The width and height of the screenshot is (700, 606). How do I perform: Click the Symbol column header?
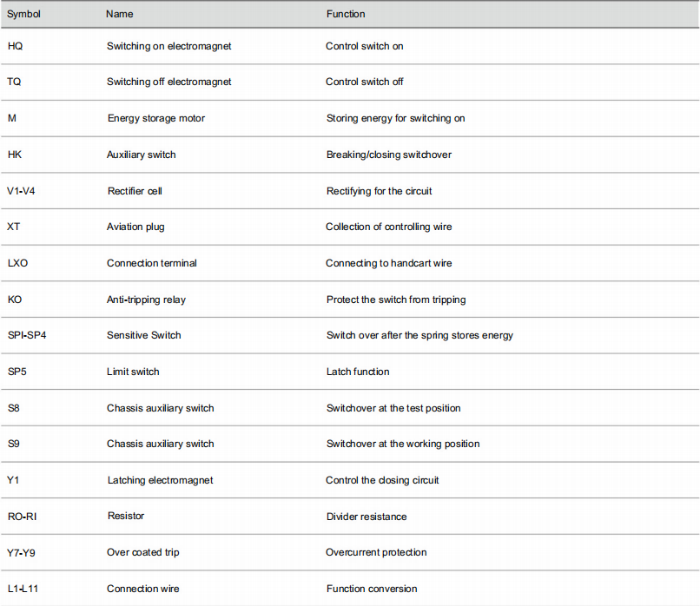[x=23, y=14]
